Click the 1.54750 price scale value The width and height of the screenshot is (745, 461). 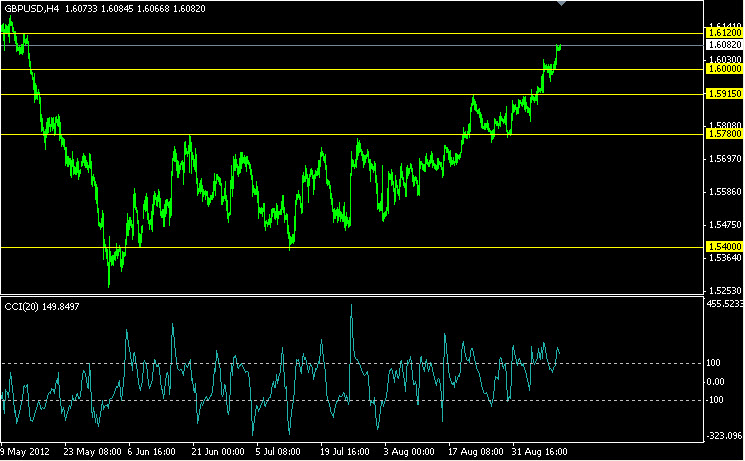click(725, 225)
